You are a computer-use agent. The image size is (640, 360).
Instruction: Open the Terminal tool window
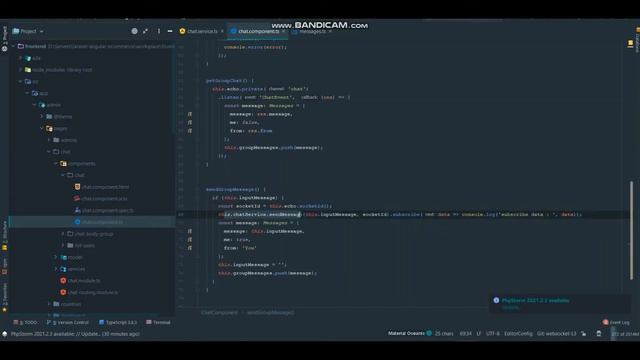[158, 322]
